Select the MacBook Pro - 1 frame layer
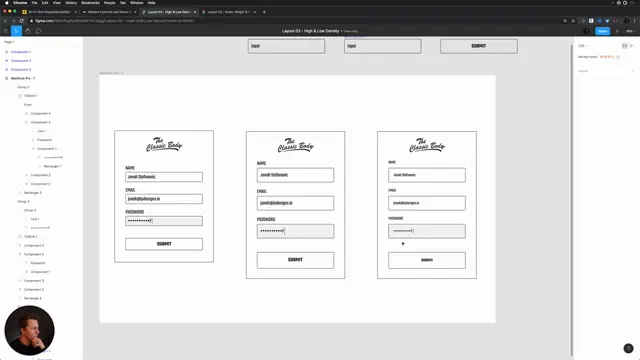640x360 pixels. tap(23, 78)
